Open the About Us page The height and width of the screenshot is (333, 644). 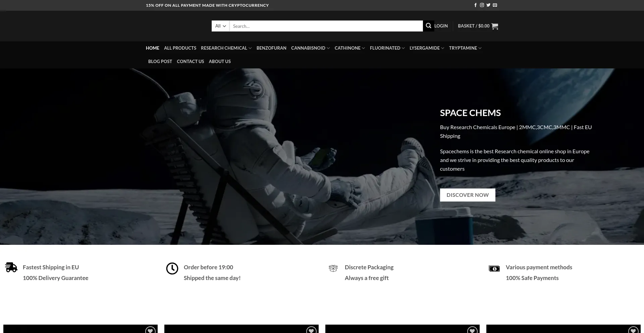point(220,61)
